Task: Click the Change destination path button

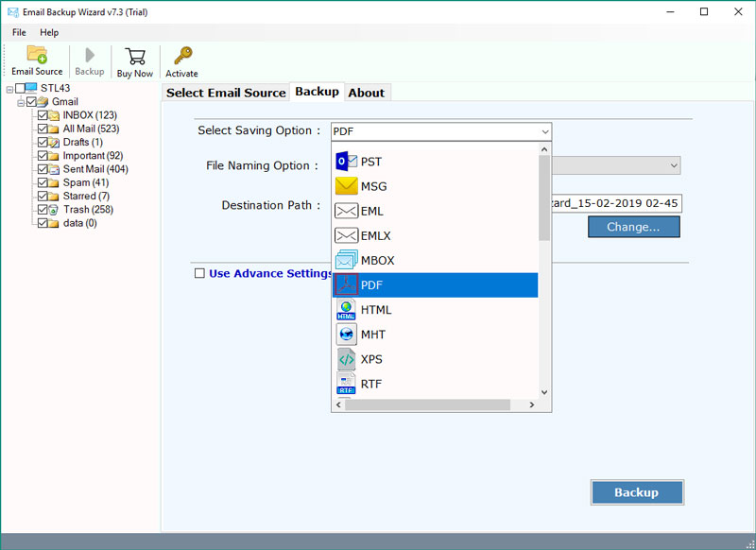Action: click(x=633, y=227)
